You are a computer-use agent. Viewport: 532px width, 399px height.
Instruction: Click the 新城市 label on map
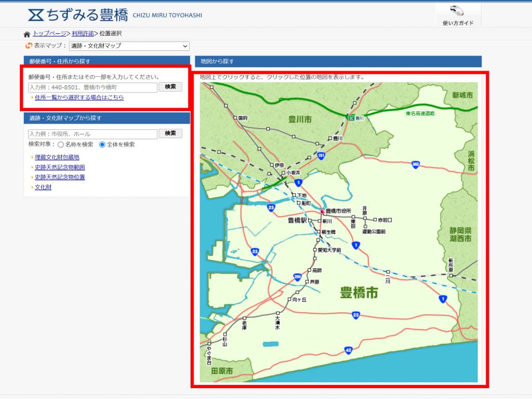(462, 96)
